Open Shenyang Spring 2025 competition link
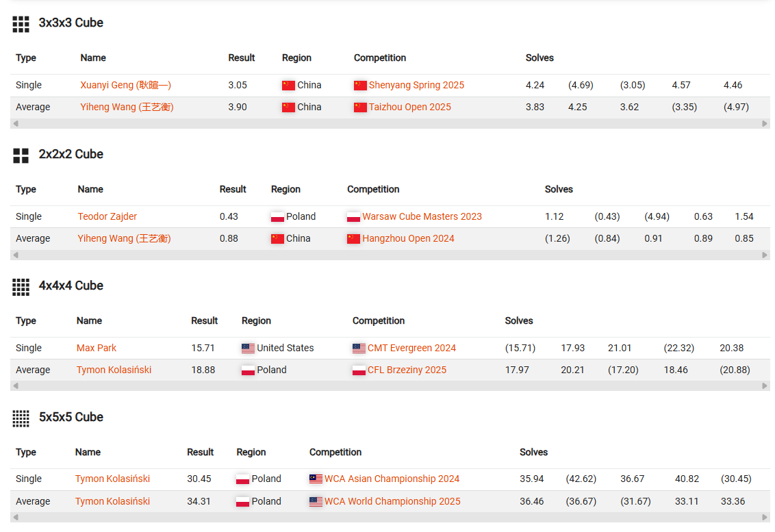 click(416, 85)
